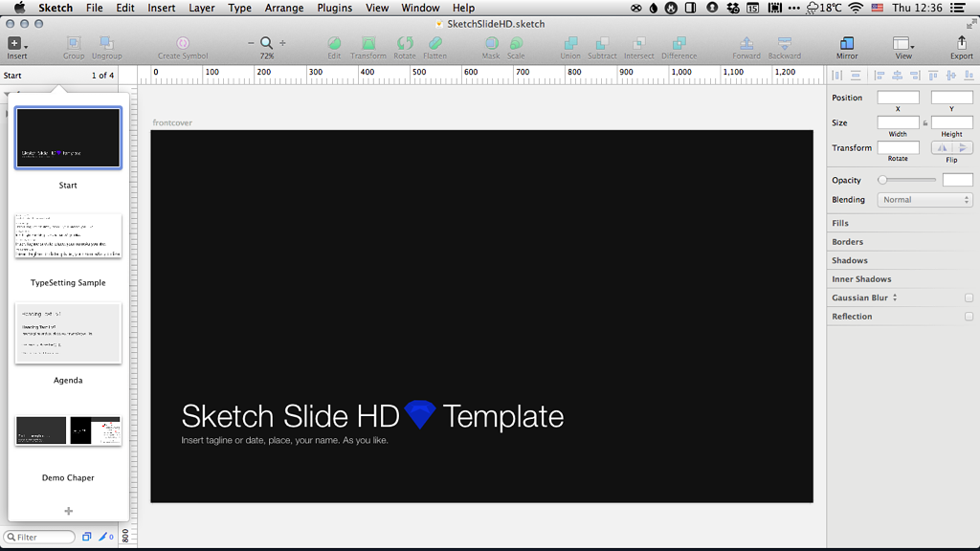Align layers to vertical middle
This screenshot has width=980, height=551.
tap(951, 76)
